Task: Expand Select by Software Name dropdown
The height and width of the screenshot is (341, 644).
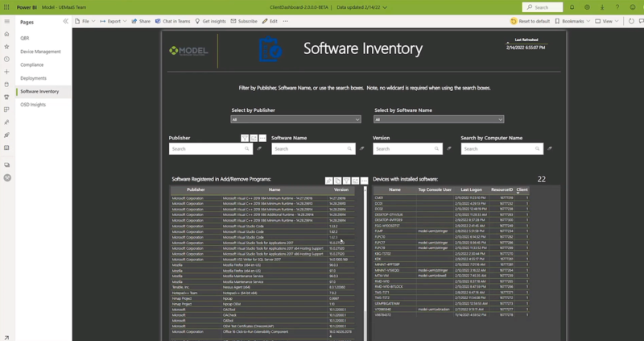Action: [x=439, y=119]
